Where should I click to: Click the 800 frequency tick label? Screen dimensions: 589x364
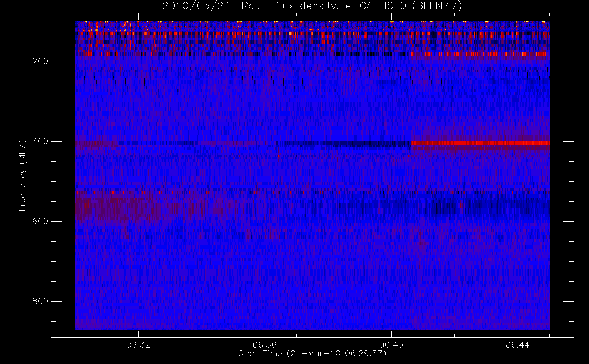[40, 301]
